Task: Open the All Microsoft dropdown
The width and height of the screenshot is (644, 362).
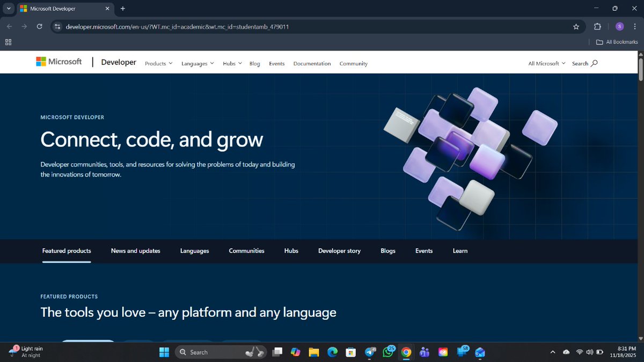Action: click(545, 63)
